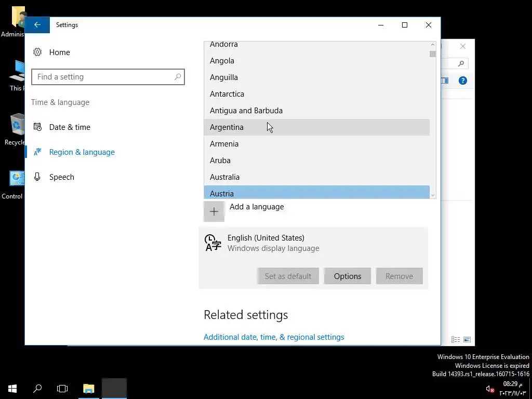Go back with the Settings back arrow
The image size is (532, 399).
coord(37,25)
